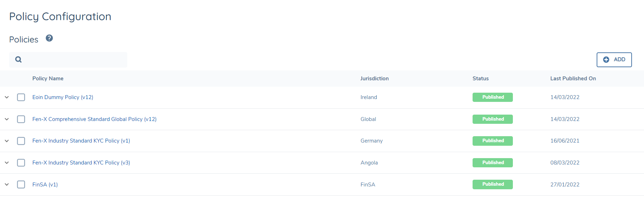Tick the Fen-X Comprehensive Standard Global Policy checkbox

point(21,119)
